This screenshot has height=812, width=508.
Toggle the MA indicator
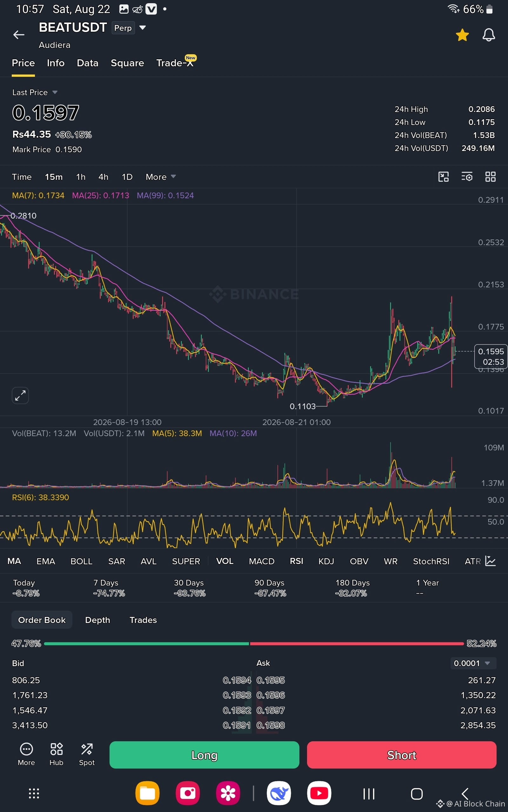coord(14,561)
